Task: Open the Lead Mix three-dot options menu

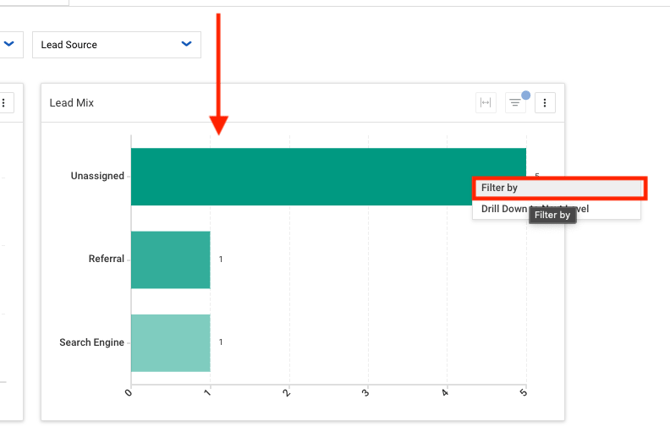Action: 545,103
